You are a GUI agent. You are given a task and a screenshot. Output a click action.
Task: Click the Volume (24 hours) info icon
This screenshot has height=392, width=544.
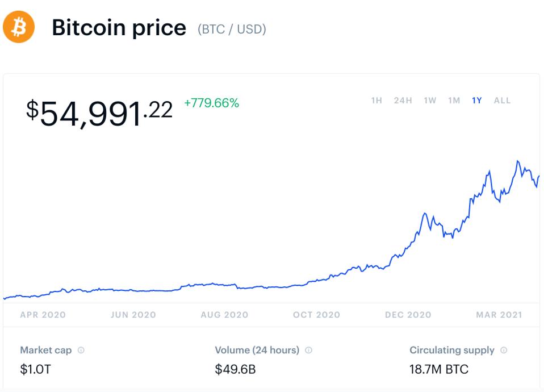(307, 350)
